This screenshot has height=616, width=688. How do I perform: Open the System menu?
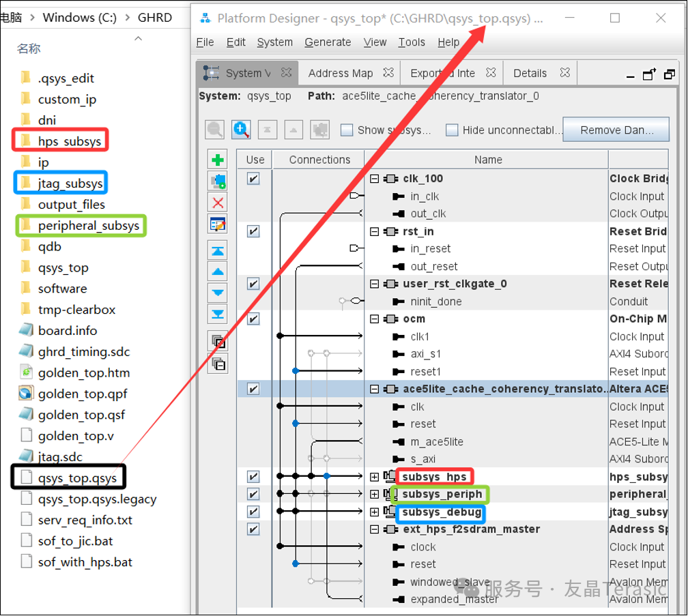tap(274, 42)
